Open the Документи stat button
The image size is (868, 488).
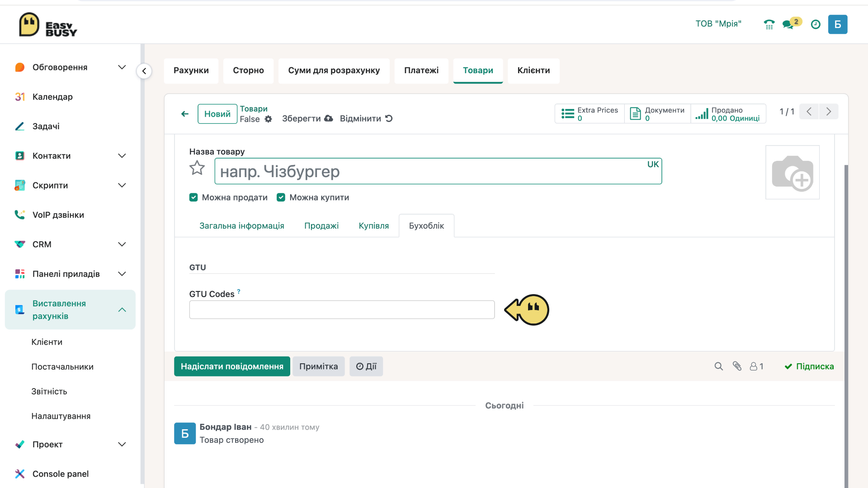pos(658,114)
